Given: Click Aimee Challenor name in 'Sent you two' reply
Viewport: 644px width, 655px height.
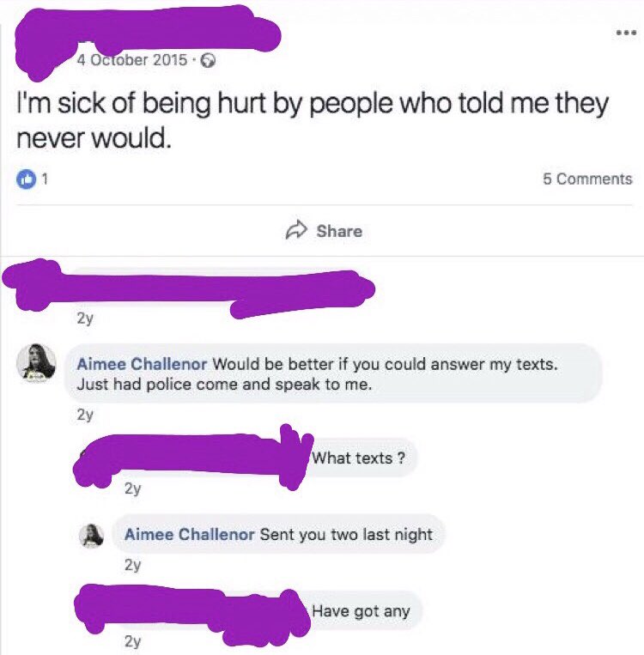Looking at the screenshot, I should pyautogui.click(x=189, y=534).
